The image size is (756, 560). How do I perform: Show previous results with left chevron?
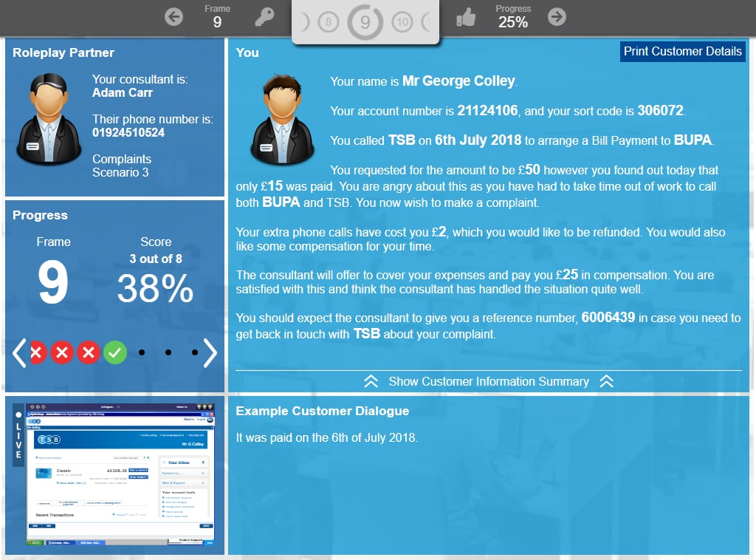(19, 352)
